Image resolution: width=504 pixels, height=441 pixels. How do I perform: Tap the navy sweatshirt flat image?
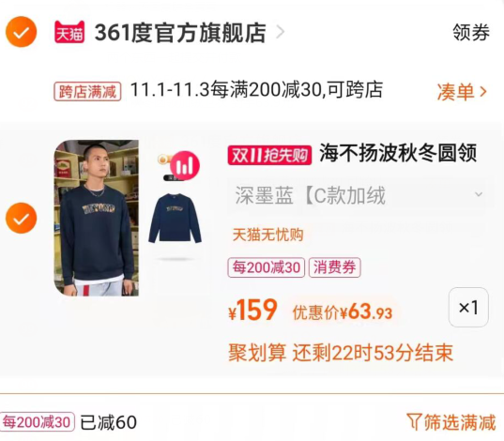pyautogui.click(x=175, y=218)
